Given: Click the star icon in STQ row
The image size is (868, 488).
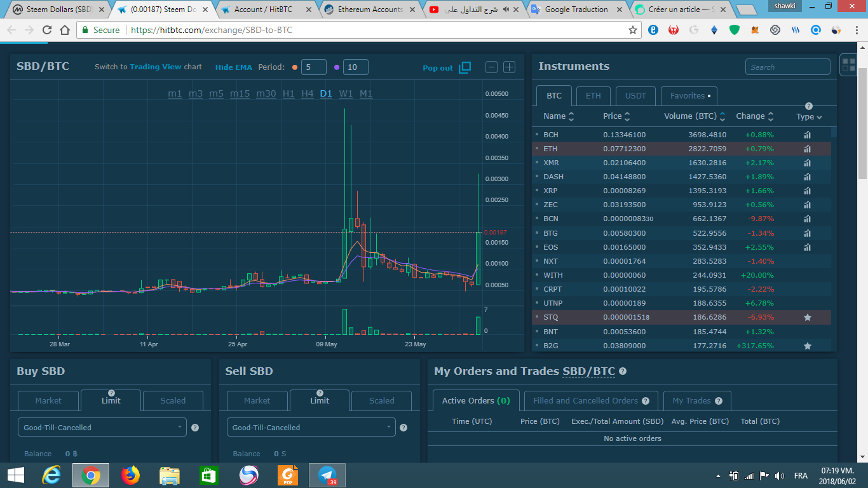Looking at the screenshot, I should click(x=808, y=317).
